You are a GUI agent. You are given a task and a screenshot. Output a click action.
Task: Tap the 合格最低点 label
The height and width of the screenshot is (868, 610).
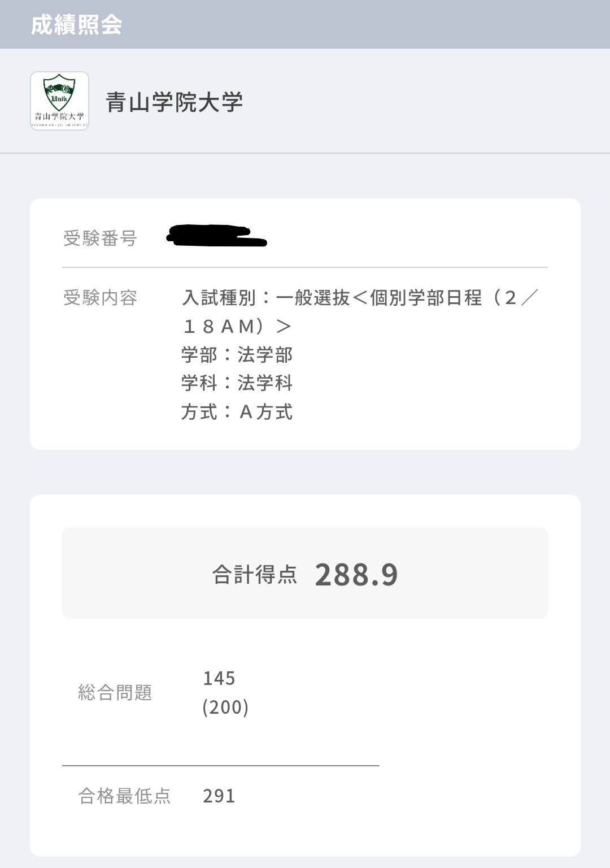pyautogui.click(x=124, y=796)
